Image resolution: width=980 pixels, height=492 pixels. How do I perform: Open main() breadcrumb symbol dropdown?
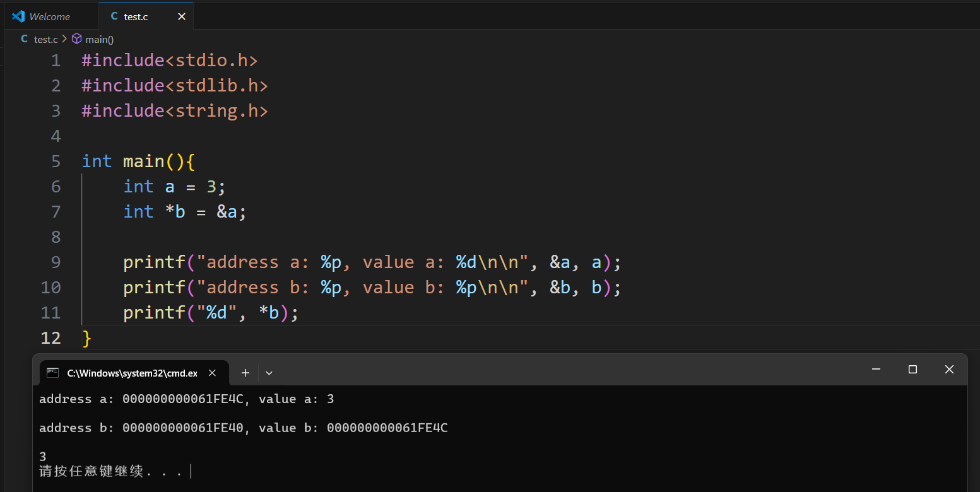(99, 39)
